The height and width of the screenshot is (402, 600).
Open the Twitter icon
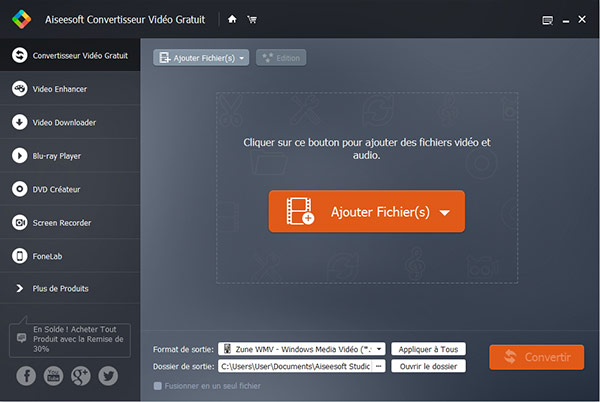108,376
